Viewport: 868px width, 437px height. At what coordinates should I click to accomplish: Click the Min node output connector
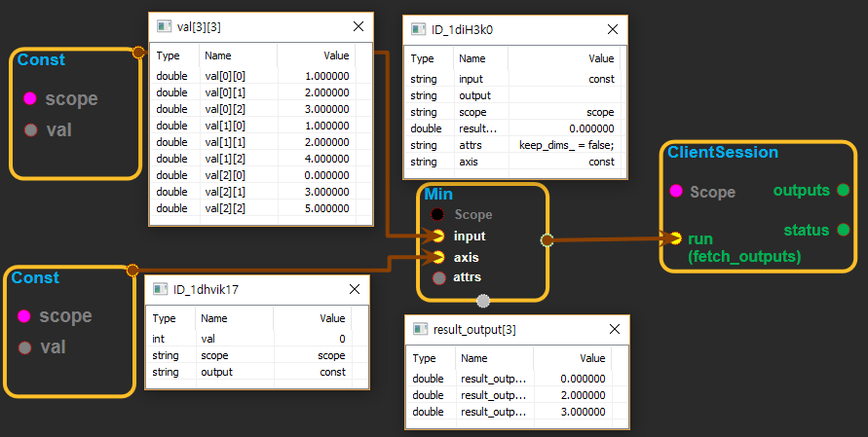point(547,239)
